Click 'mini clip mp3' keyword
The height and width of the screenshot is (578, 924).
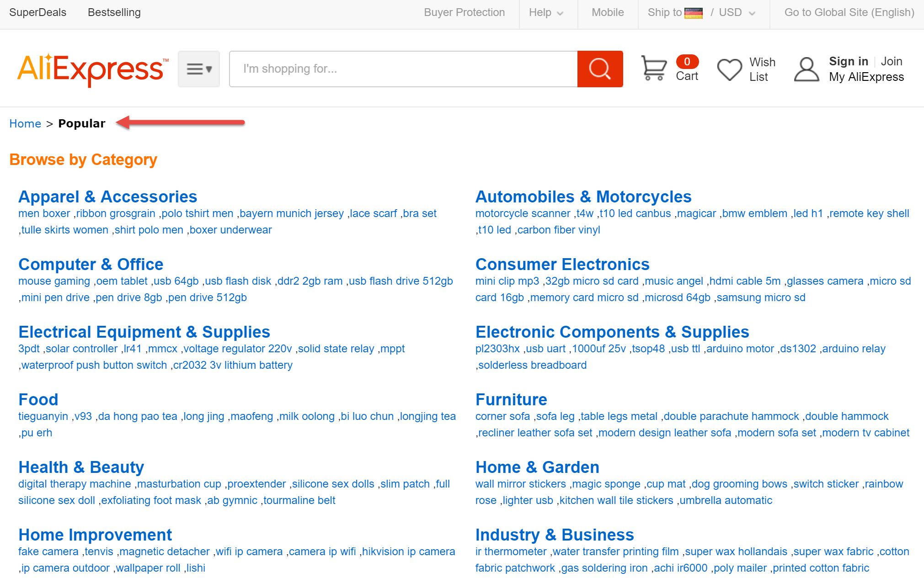pyautogui.click(x=507, y=281)
